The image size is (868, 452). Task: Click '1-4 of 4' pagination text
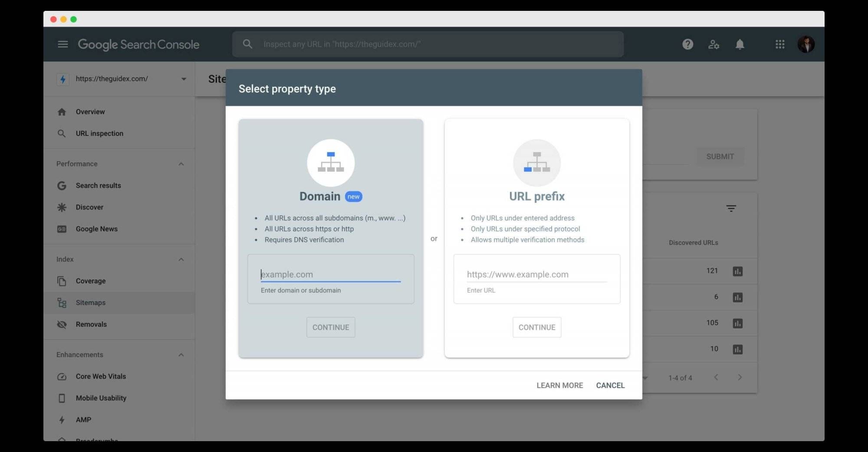tap(680, 378)
